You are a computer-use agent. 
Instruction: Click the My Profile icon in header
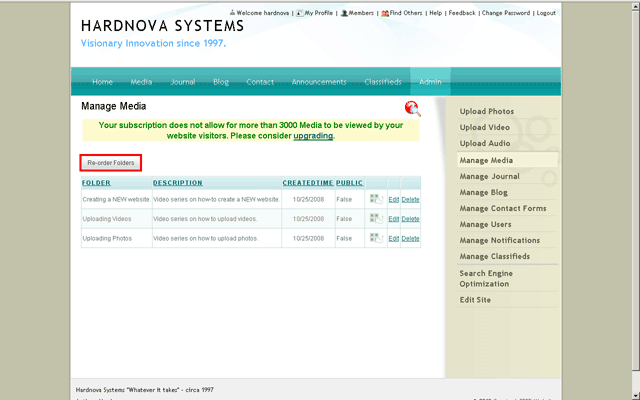[x=300, y=14]
